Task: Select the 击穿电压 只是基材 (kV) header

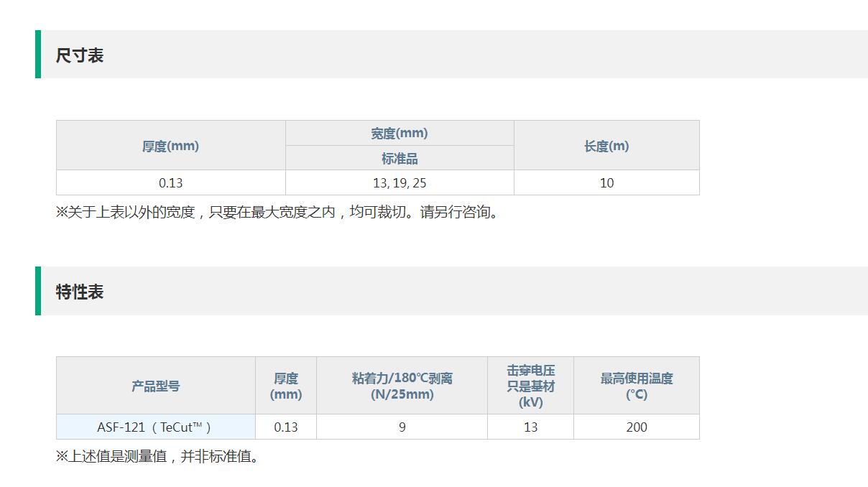Action: pos(530,386)
